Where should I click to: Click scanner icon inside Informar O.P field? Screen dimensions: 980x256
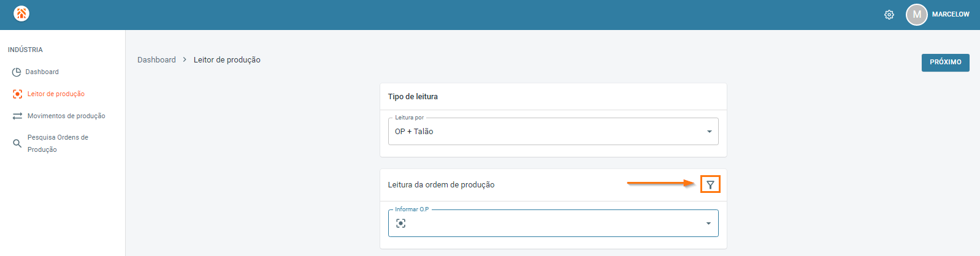(400, 224)
